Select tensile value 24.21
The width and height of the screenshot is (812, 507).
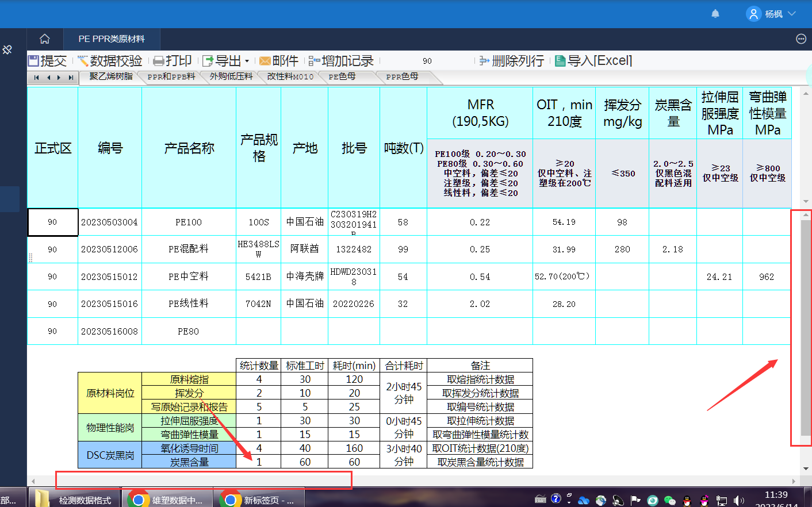[x=719, y=276]
